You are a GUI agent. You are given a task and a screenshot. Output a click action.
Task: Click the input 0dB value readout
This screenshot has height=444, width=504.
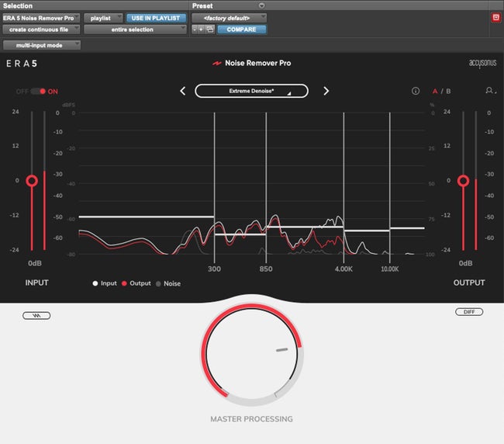(35, 263)
